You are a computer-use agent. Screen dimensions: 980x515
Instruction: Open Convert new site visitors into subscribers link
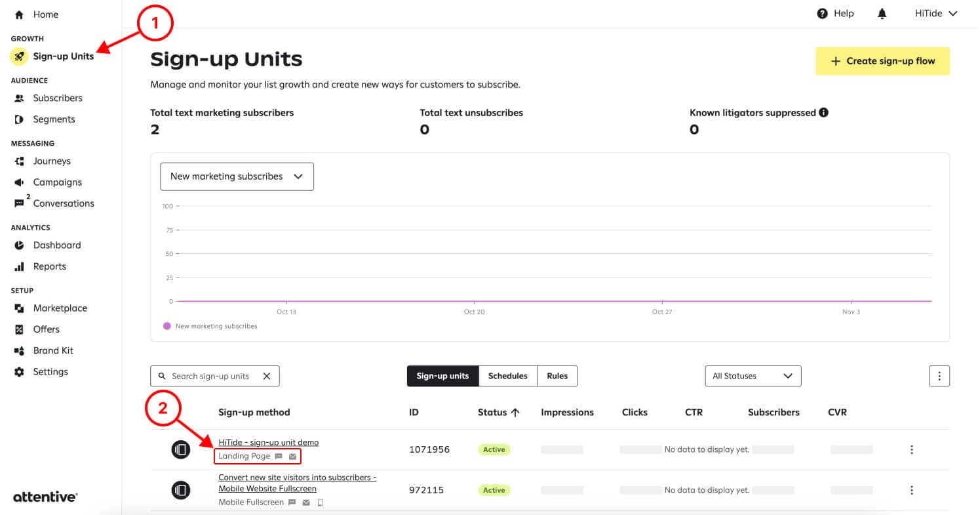coord(297,483)
